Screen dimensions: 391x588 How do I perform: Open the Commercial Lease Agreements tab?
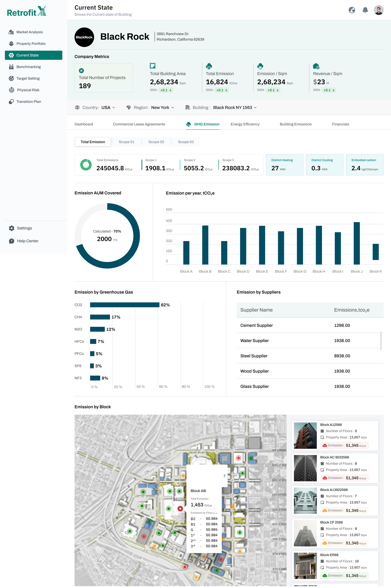[139, 124]
